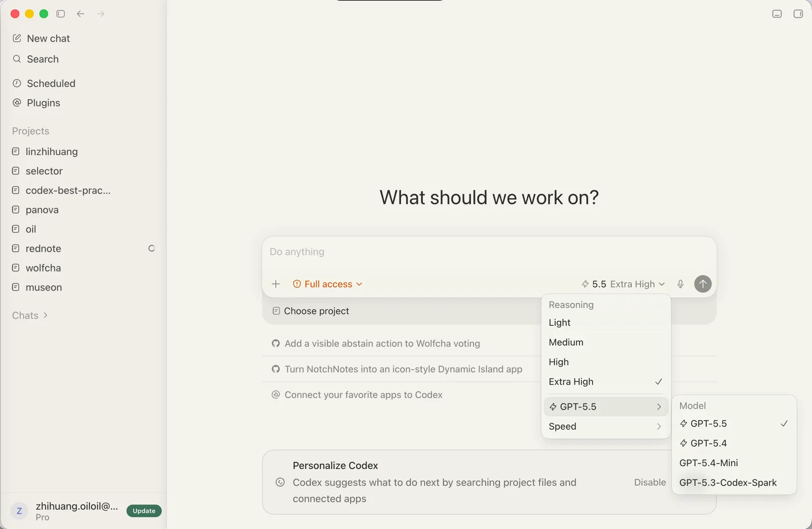The image size is (812, 529).
Task: Open the zhihuang.oiloil account menu
Action: point(77,511)
